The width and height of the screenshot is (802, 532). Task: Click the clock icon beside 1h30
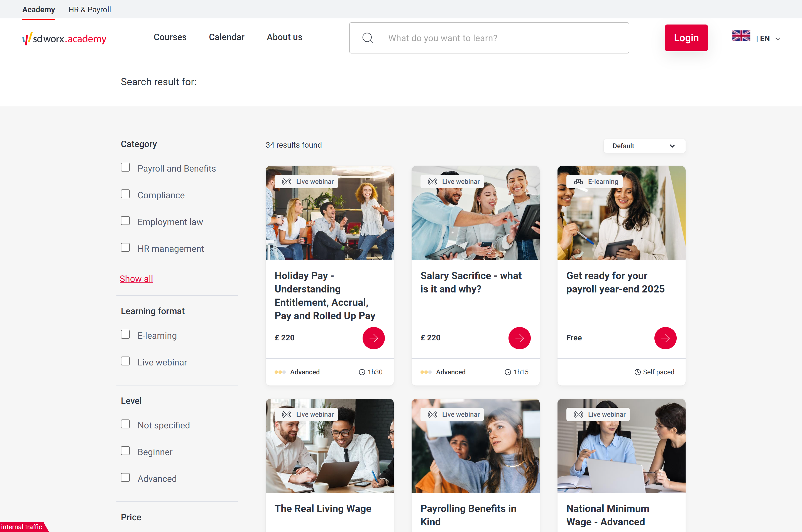point(362,372)
